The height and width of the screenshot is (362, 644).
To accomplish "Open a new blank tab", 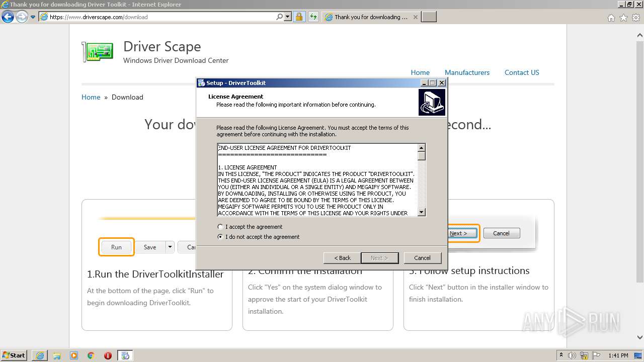I will pyautogui.click(x=429, y=17).
